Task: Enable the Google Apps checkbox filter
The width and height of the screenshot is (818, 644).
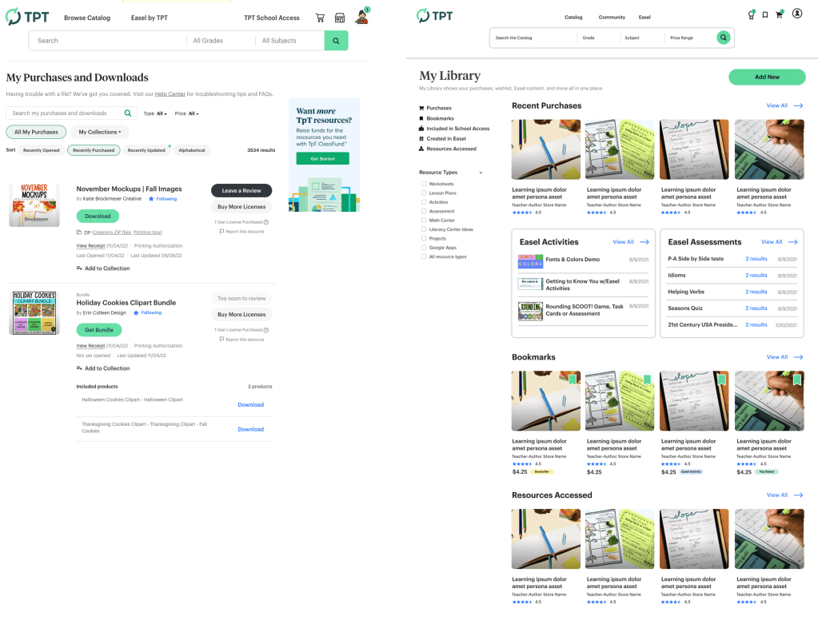Action: click(x=424, y=248)
